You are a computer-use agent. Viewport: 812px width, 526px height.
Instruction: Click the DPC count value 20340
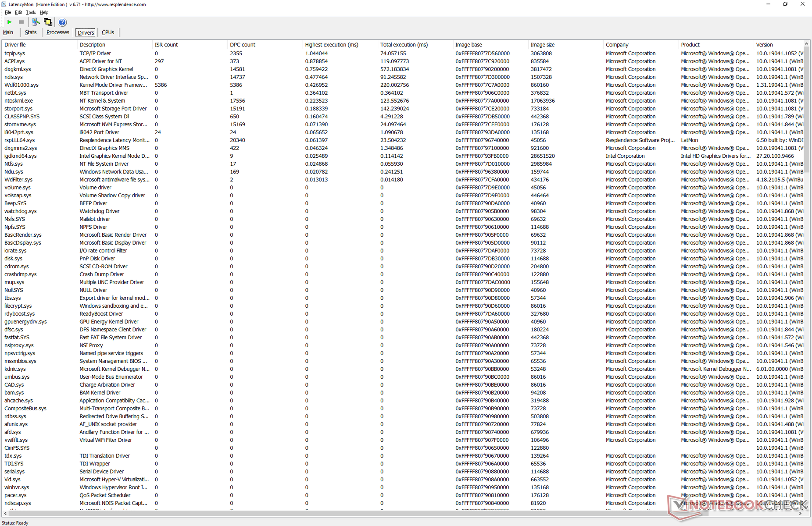click(237, 140)
